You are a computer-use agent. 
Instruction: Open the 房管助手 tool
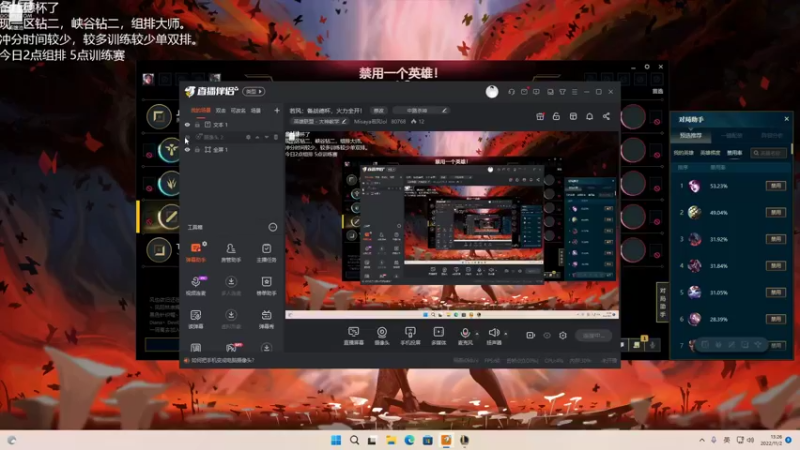click(x=231, y=252)
